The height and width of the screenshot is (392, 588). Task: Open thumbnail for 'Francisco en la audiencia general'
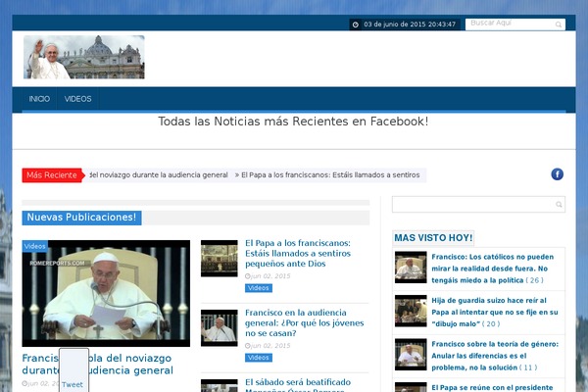pyautogui.click(x=219, y=327)
